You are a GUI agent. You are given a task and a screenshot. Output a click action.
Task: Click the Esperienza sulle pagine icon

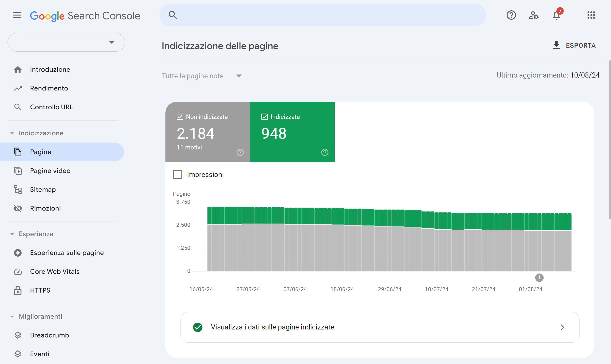tap(18, 253)
